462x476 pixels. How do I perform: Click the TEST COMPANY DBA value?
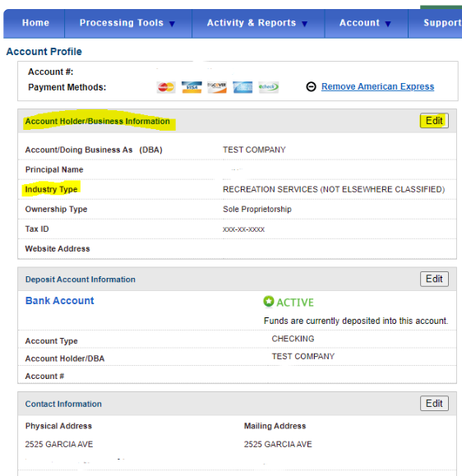coord(254,150)
